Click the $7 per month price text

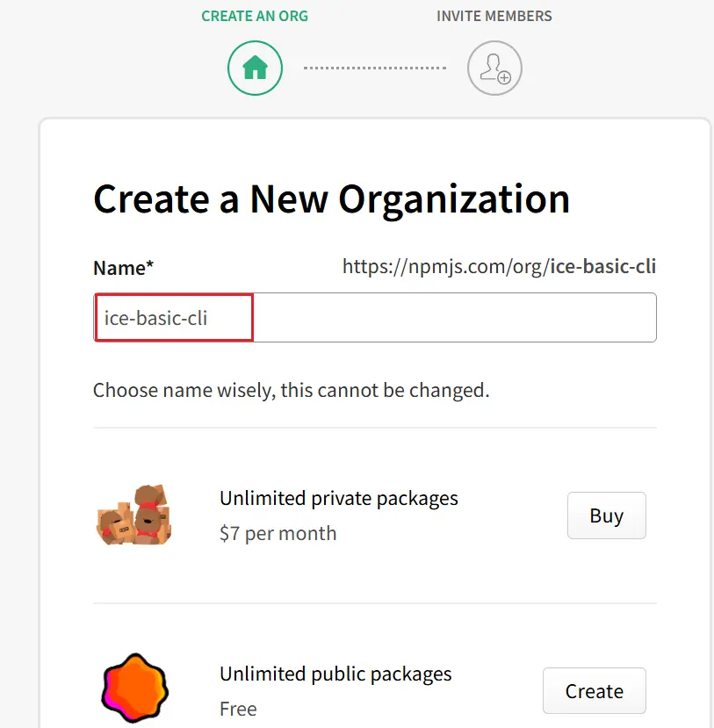(278, 533)
